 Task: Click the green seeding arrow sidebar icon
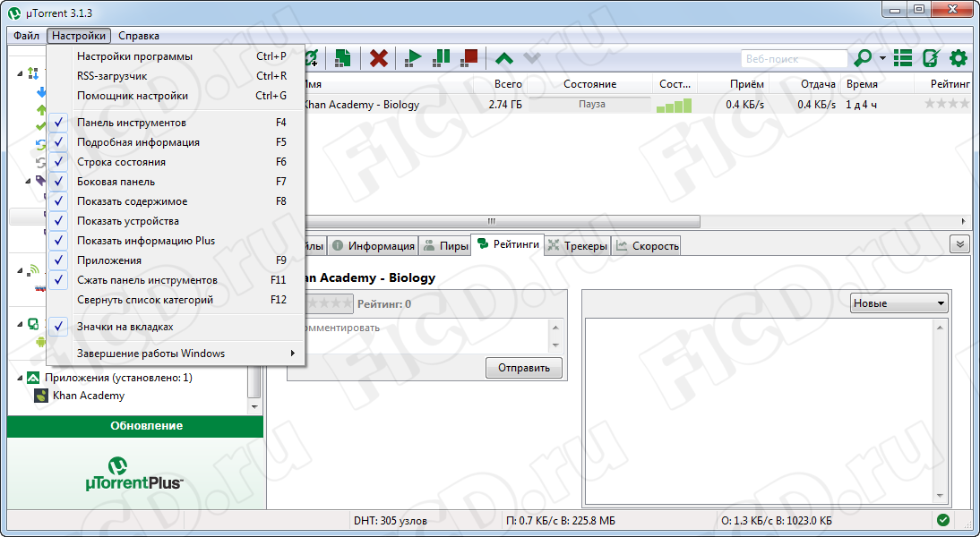tap(42, 110)
